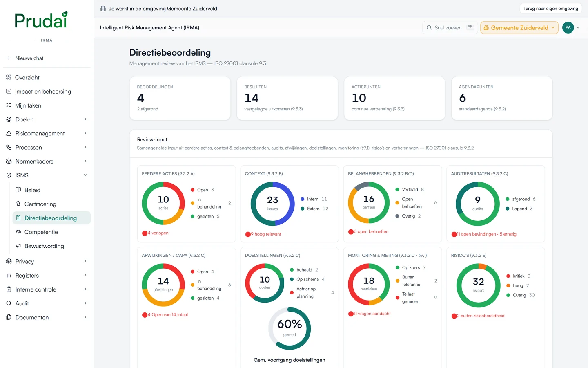Click '4 verlopen' warning text
The height and width of the screenshot is (368, 588).
click(158, 233)
